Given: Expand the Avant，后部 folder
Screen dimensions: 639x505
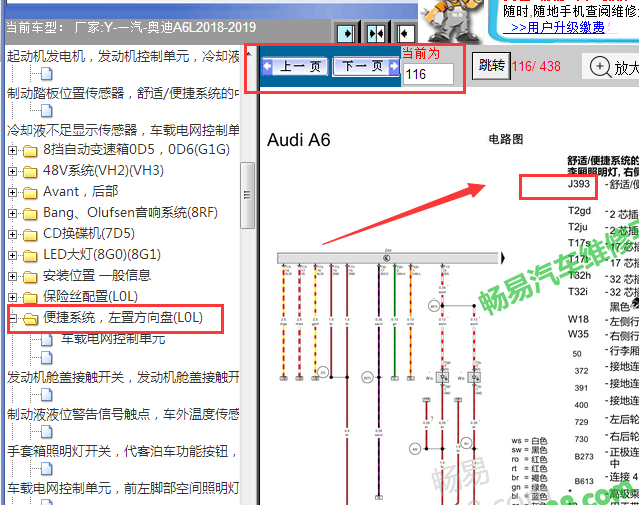Looking at the screenshot, I should tap(12, 192).
